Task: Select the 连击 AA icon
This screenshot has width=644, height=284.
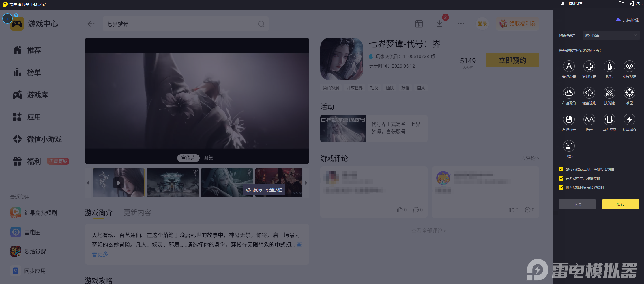Action: pos(589,119)
